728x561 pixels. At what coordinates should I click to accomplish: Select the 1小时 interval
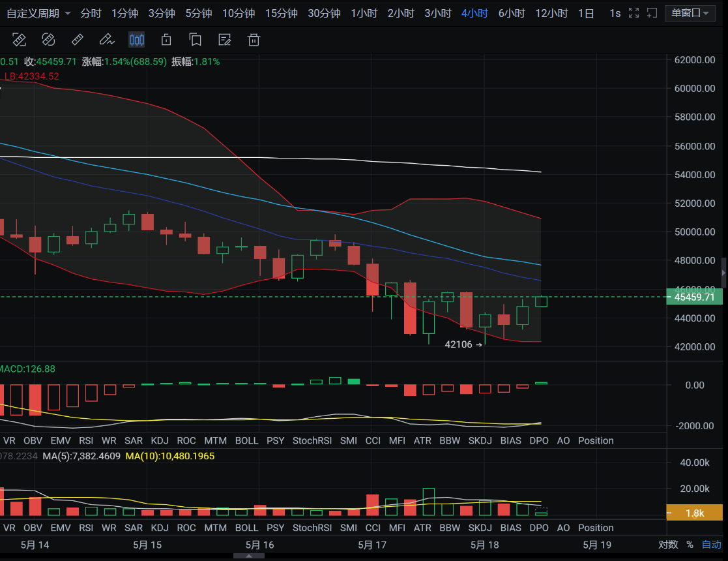pyautogui.click(x=364, y=14)
